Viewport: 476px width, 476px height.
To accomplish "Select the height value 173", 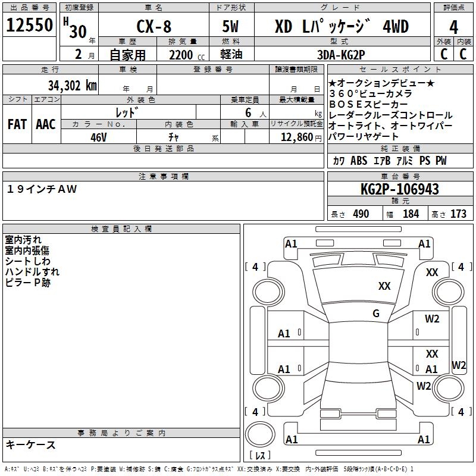I will pyautogui.click(x=458, y=214).
